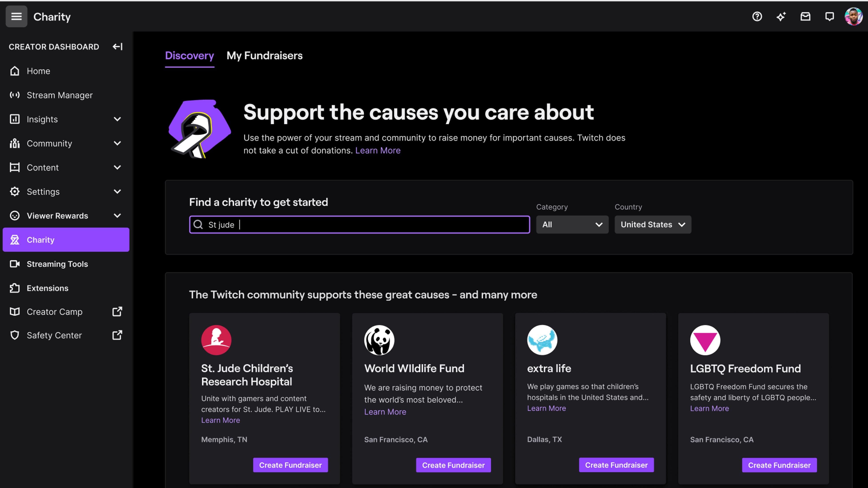Click Learn More under World Wildlife Fund
The height and width of the screenshot is (488, 868).
[x=385, y=412]
